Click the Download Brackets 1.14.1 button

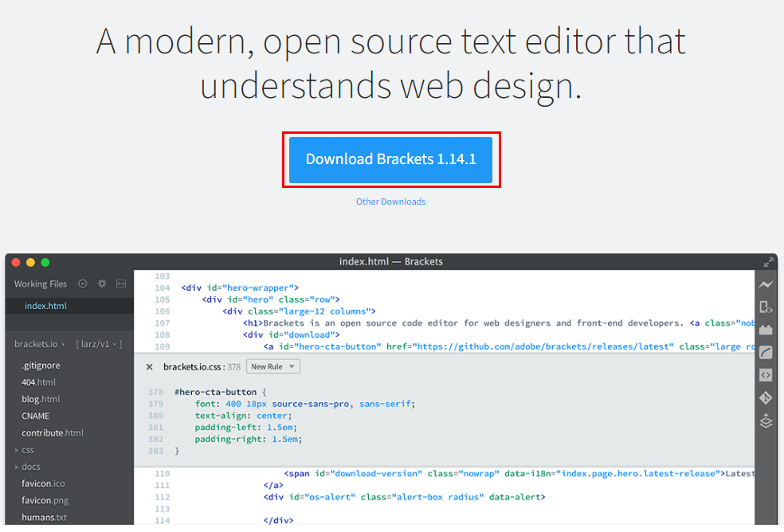[390, 159]
